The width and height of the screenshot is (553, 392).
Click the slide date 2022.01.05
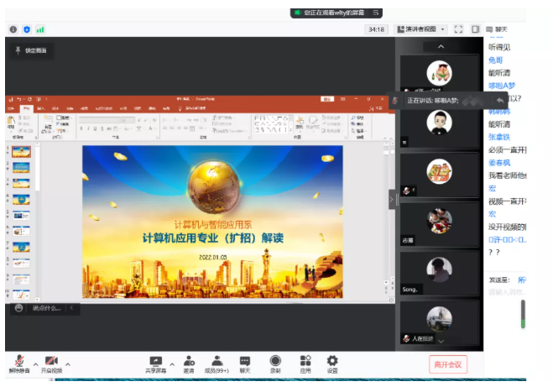click(x=212, y=257)
